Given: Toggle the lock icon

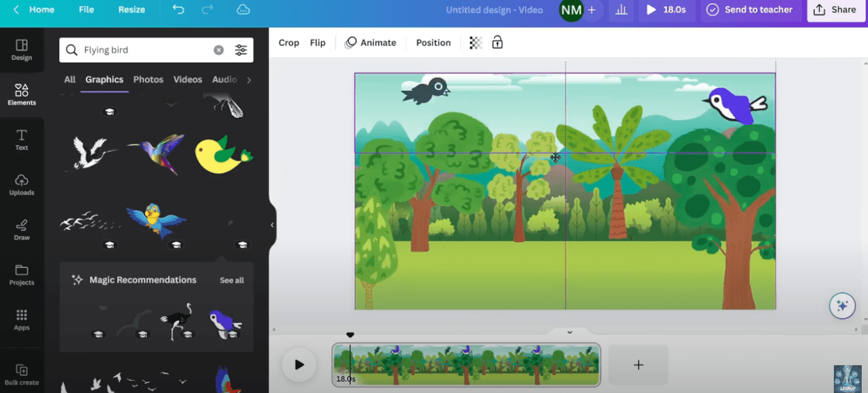Looking at the screenshot, I should pyautogui.click(x=497, y=43).
